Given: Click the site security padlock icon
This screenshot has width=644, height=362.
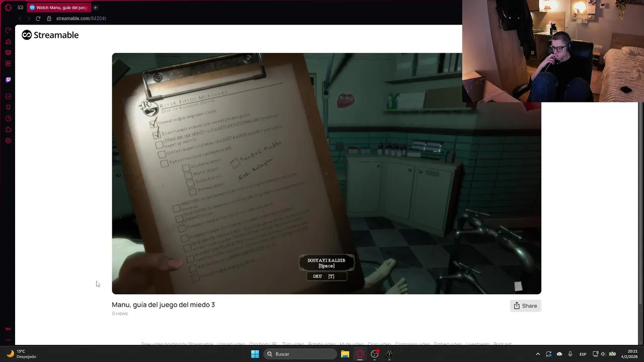Looking at the screenshot, I should pos(49,19).
